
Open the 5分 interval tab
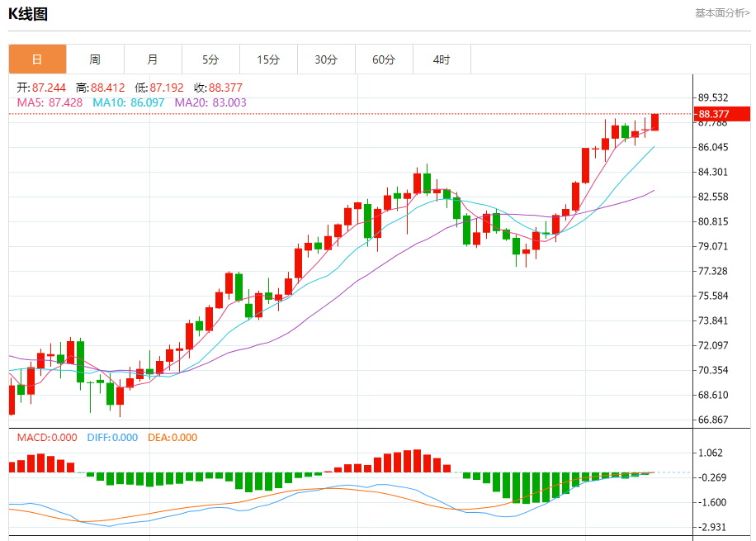[x=210, y=59]
